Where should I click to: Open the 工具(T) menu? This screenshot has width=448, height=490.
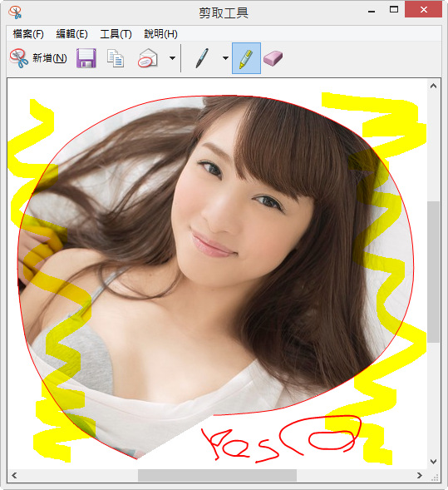[116, 34]
